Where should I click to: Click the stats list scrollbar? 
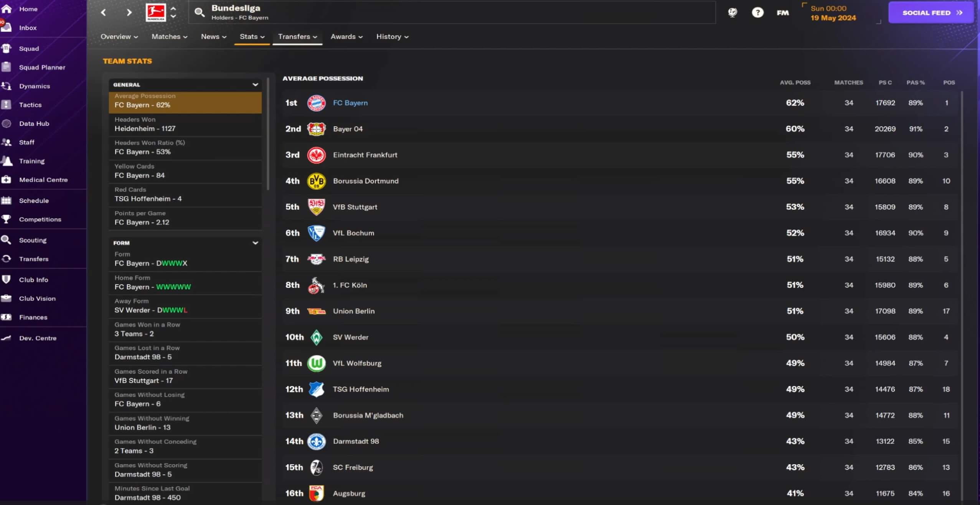point(268,134)
